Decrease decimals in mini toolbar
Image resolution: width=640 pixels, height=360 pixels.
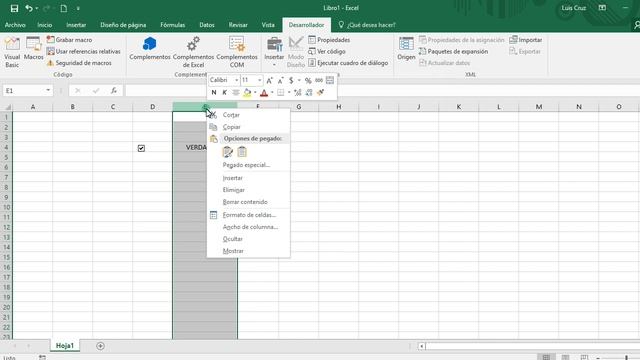[309, 93]
